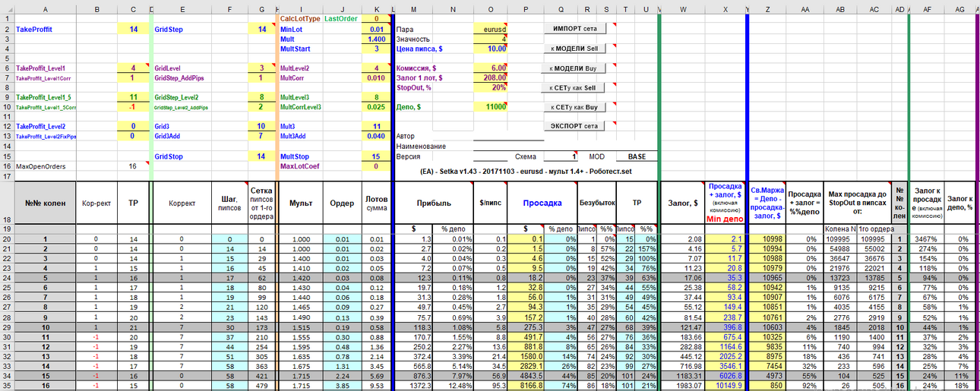Select the set file name text ending Роботест.set
Screen dimensions: 980x391
point(525,172)
